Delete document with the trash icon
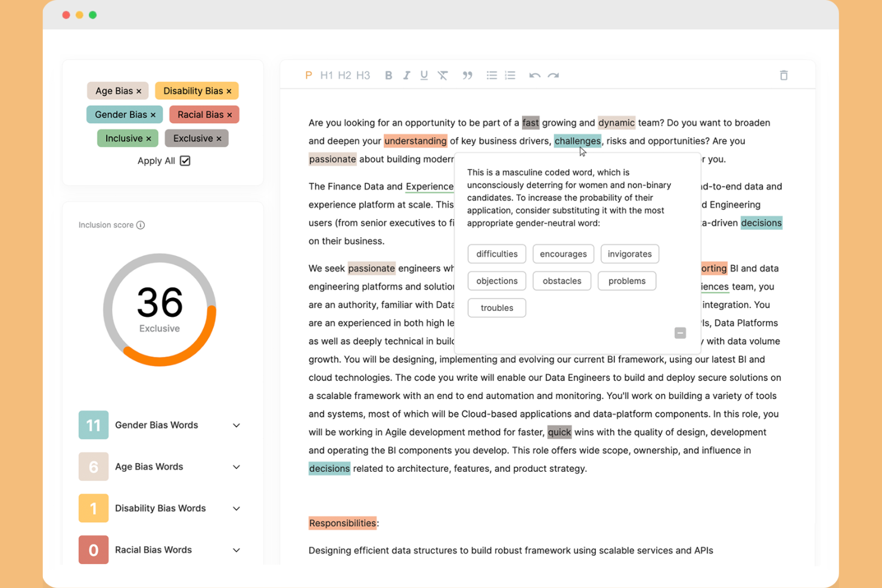 [784, 75]
